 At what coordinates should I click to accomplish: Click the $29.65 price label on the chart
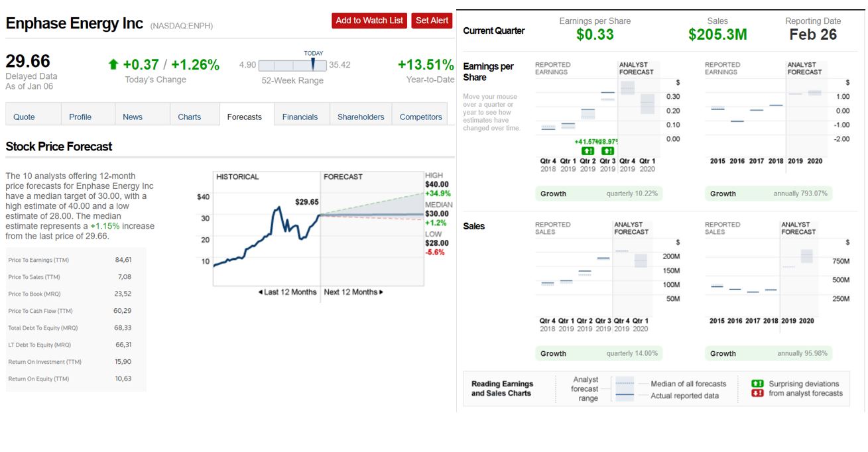(307, 201)
